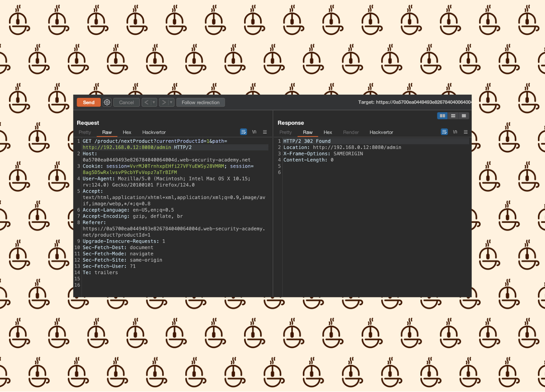545x392 pixels.
Task: Switch Request to the Hex tab
Action: [x=127, y=132]
